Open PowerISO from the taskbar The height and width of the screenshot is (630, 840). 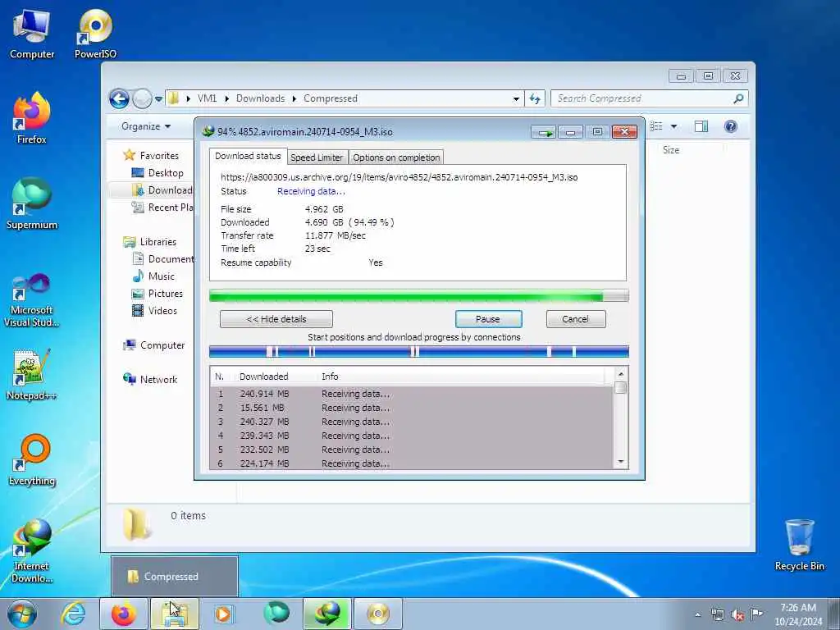click(x=377, y=614)
